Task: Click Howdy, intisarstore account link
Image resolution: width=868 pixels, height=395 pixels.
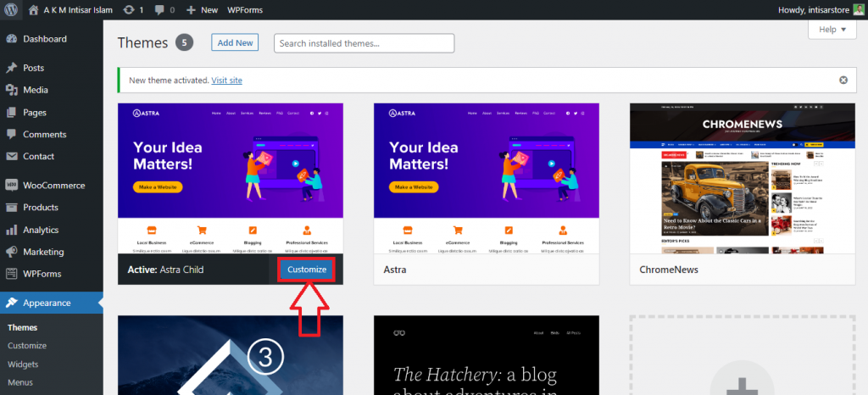Action: pos(814,10)
